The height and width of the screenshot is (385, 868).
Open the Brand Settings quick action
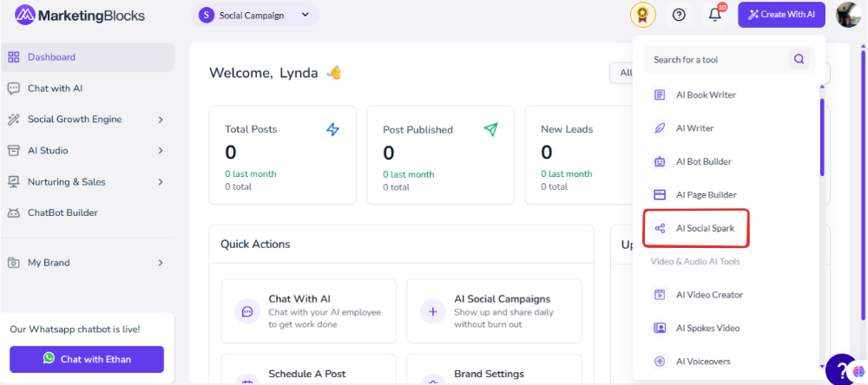[x=495, y=369]
